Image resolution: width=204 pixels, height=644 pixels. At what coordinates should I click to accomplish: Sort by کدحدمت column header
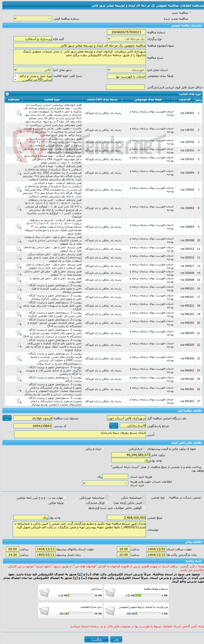184,99
